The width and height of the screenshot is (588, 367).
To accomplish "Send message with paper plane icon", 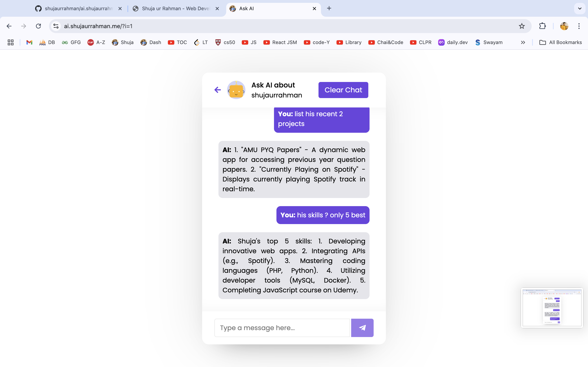I will pyautogui.click(x=362, y=328).
